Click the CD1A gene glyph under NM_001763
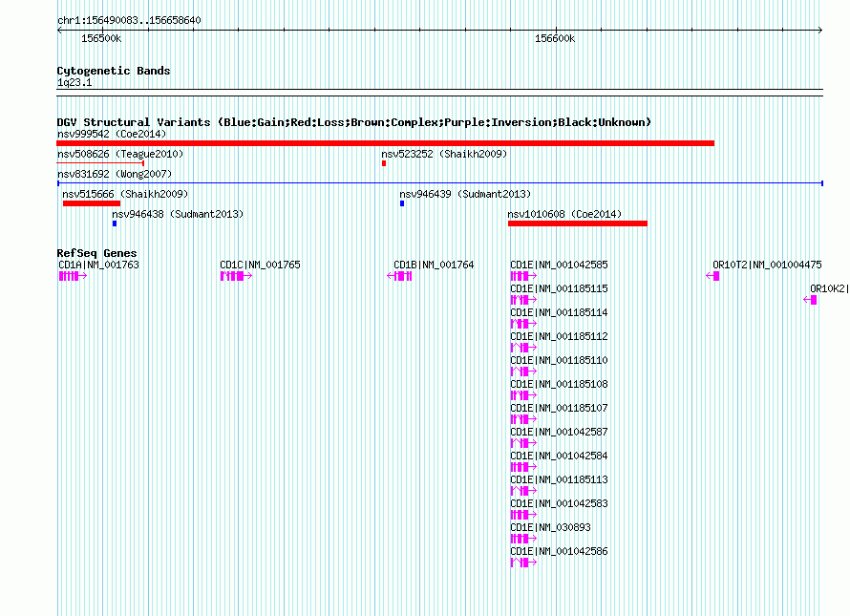This screenshot has height=616, width=850. 73,276
